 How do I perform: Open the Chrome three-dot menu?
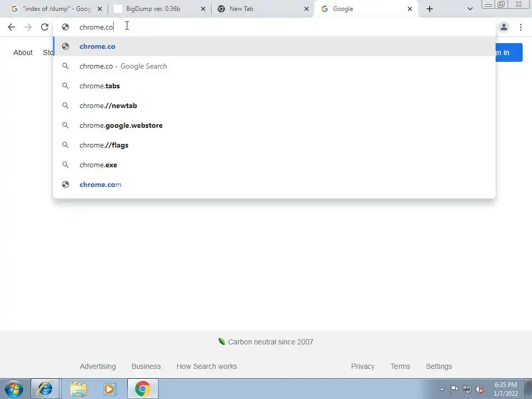click(521, 27)
